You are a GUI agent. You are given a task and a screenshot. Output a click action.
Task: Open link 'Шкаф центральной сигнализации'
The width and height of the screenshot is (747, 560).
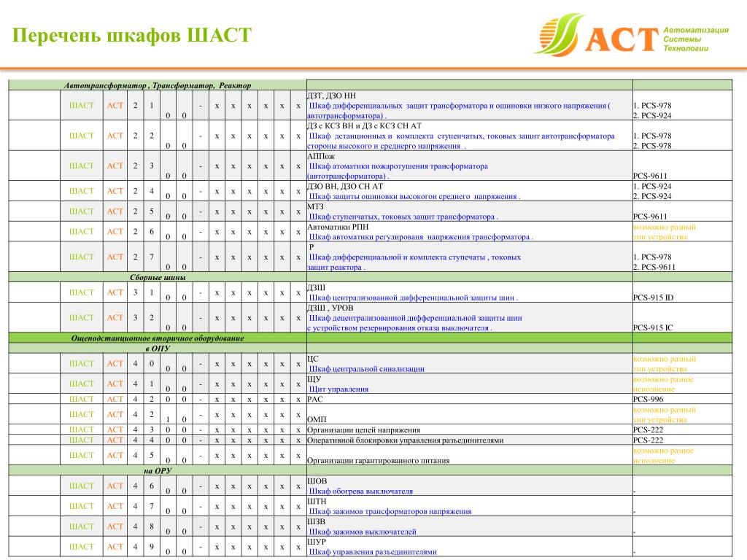pyautogui.click(x=366, y=369)
